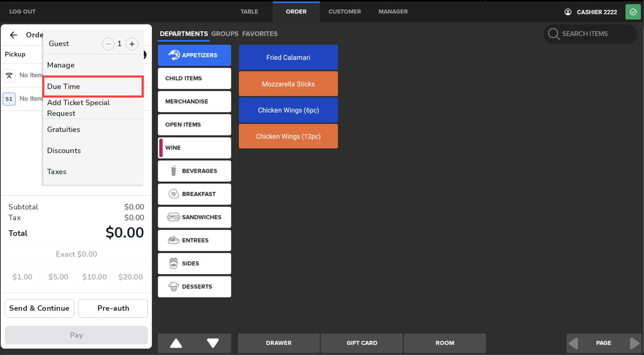The image size is (644, 355).
Task: Open the Merchandise department
Action: click(194, 101)
